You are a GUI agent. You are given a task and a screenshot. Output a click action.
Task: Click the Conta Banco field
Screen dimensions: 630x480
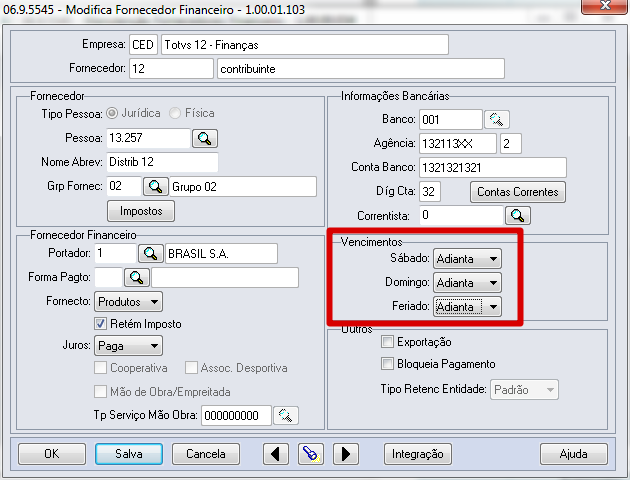pos(493,167)
